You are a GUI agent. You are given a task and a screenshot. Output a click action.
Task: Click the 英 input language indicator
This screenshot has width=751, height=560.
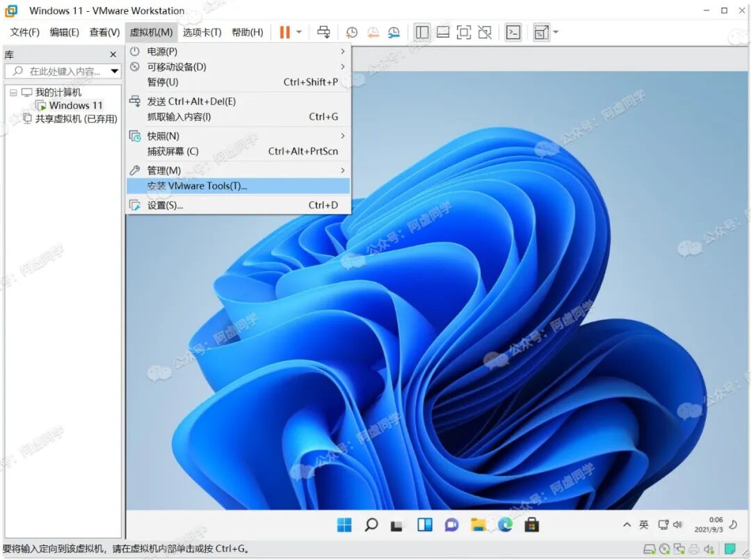(x=644, y=525)
